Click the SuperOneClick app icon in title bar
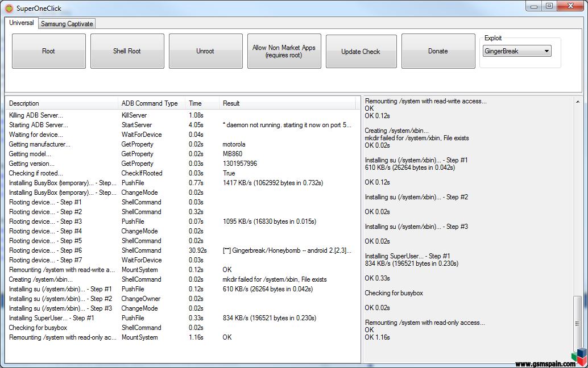The image size is (588, 368). pyautogui.click(x=9, y=8)
